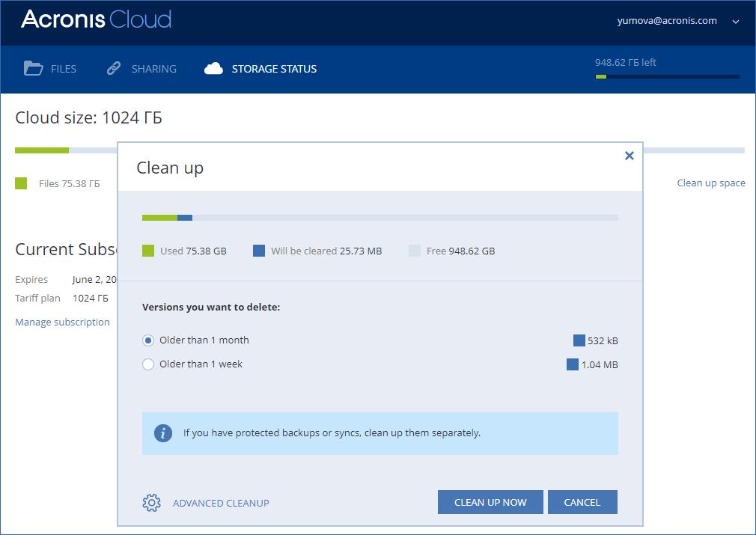Click the Storage Status cloud icon
The height and width of the screenshot is (535, 756).
click(213, 68)
